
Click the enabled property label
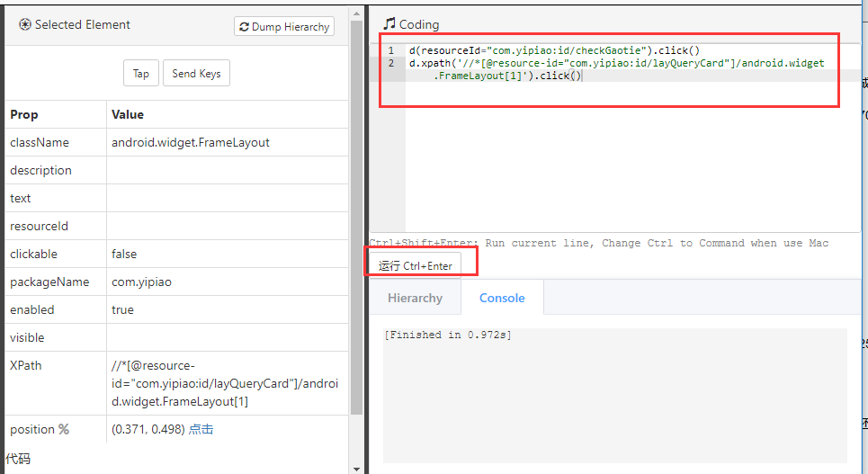(x=31, y=309)
